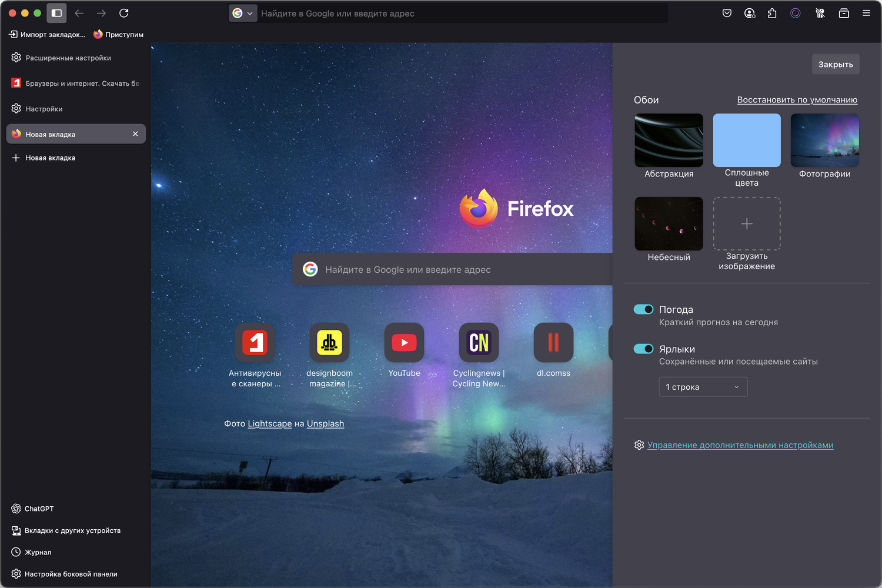The width and height of the screenshot is (882, 588).
Task: Open Вкладки с других устройств in the sidebar
Action: point(66,530)
